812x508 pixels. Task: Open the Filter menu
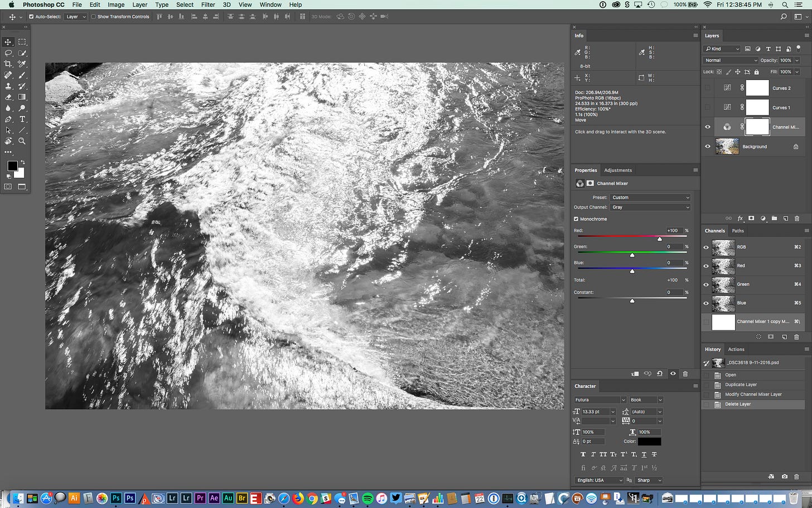[x=208, y=4]
